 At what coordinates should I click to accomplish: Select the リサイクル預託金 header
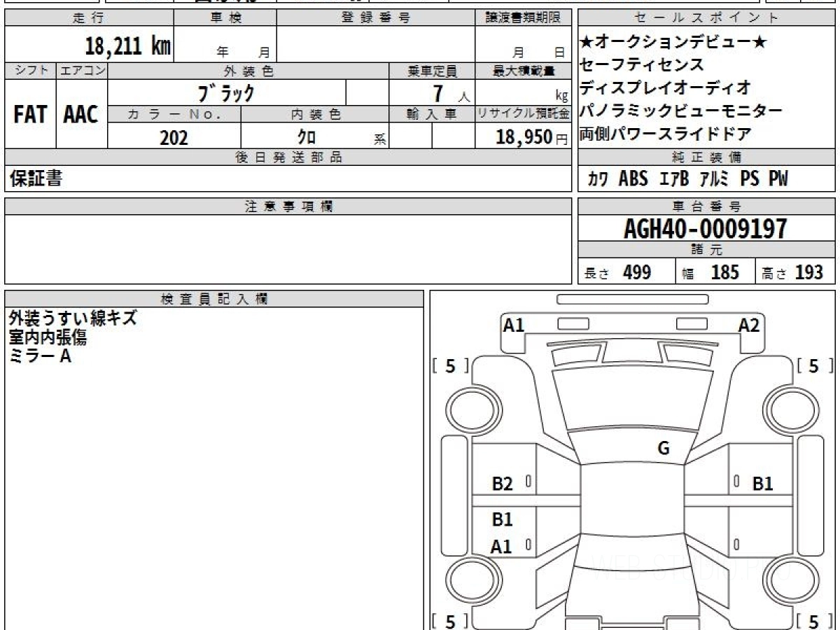524,114
